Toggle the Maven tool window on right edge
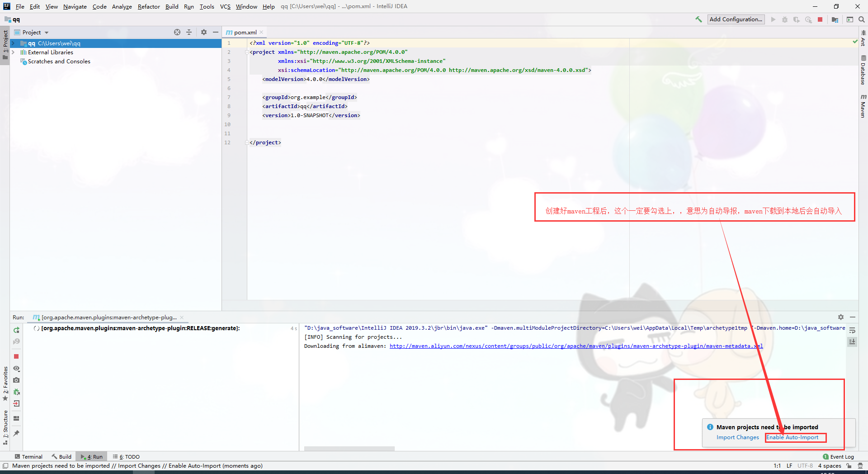The width and height of the screenshot is (868, 474). tap(863, 106)
